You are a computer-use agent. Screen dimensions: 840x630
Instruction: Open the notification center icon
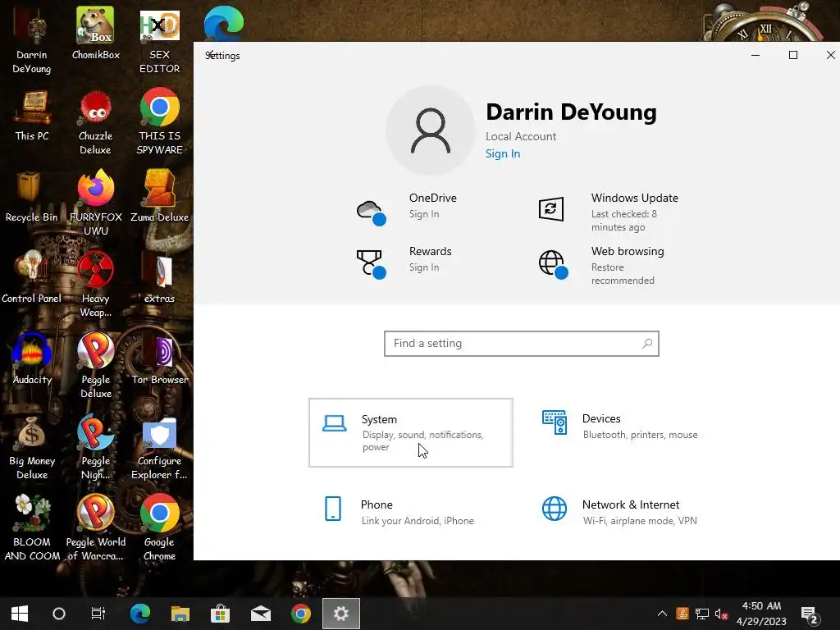click(810, 615)
